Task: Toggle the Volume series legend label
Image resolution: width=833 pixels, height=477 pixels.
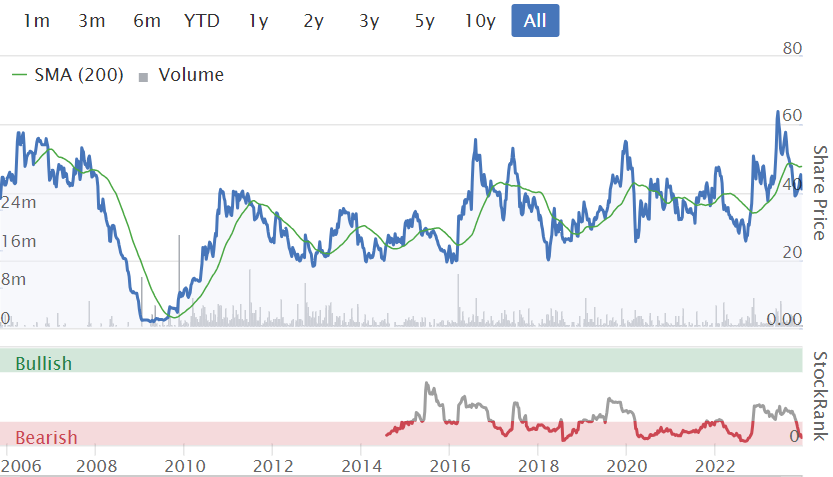Action: 191,75
